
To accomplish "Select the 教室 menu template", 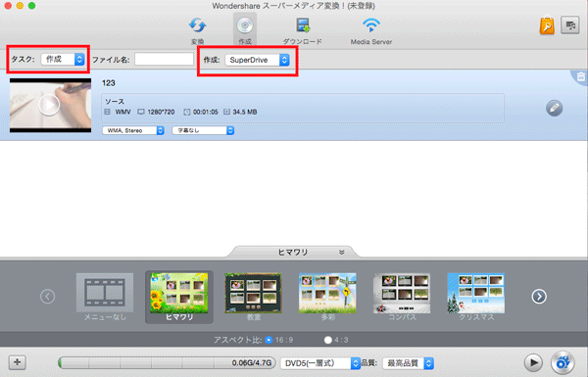I will tap(253, 297).
